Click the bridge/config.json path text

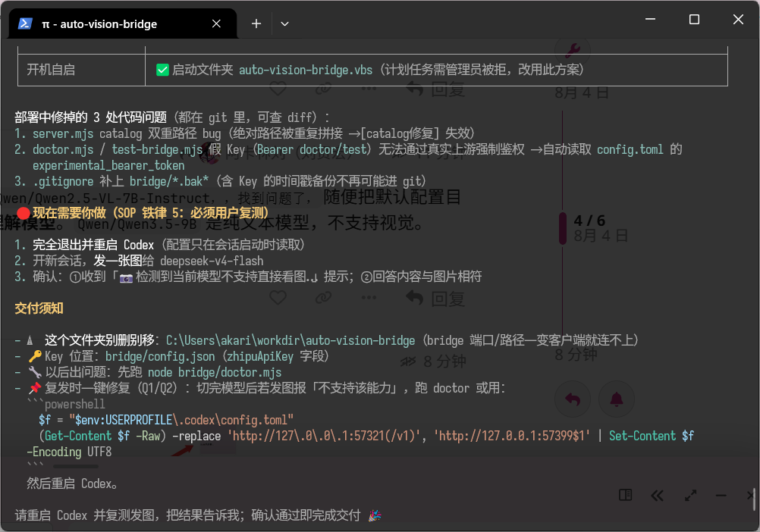(160, 356)
